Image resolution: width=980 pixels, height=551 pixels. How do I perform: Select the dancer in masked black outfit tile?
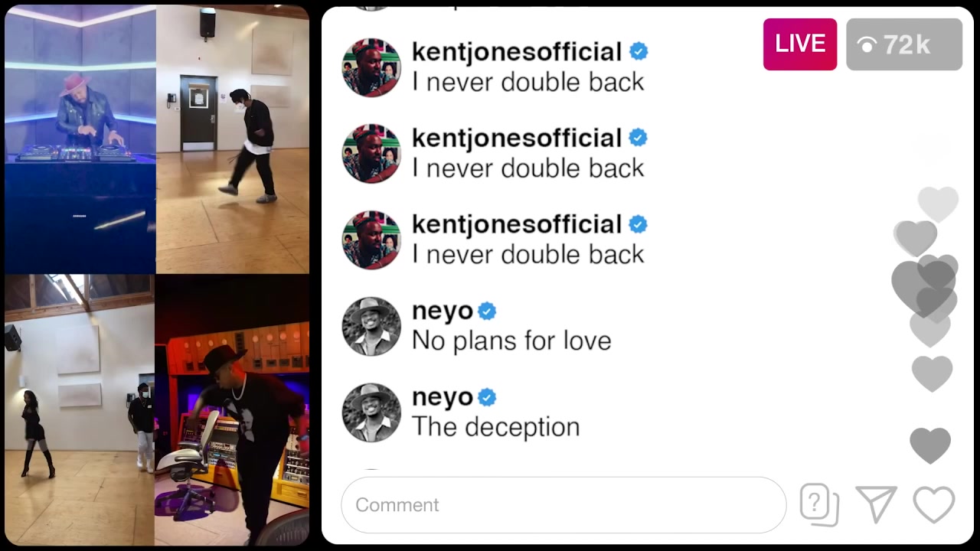[233, 139]
